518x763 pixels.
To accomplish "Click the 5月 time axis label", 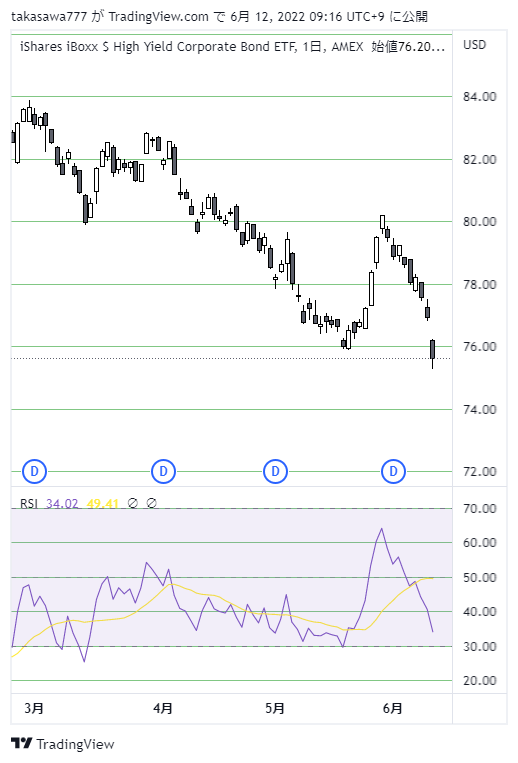I will pyautogui.click(x=275, y=708).
